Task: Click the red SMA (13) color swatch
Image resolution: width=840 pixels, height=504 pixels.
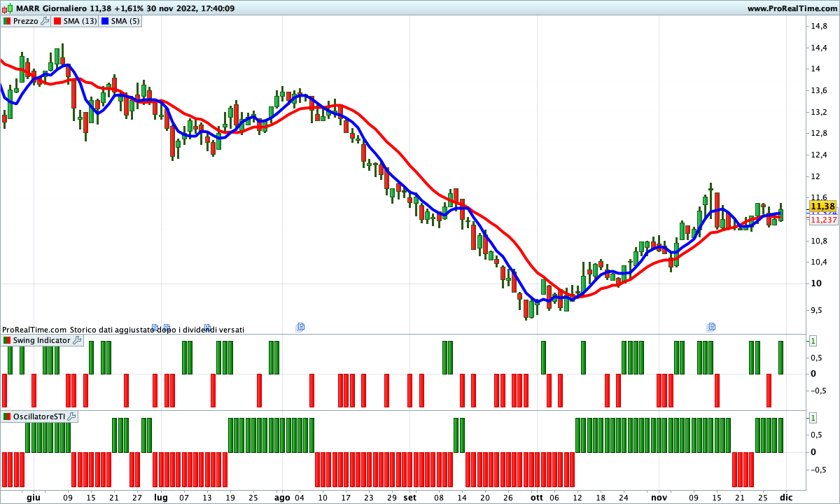Action: pos(57,21)
